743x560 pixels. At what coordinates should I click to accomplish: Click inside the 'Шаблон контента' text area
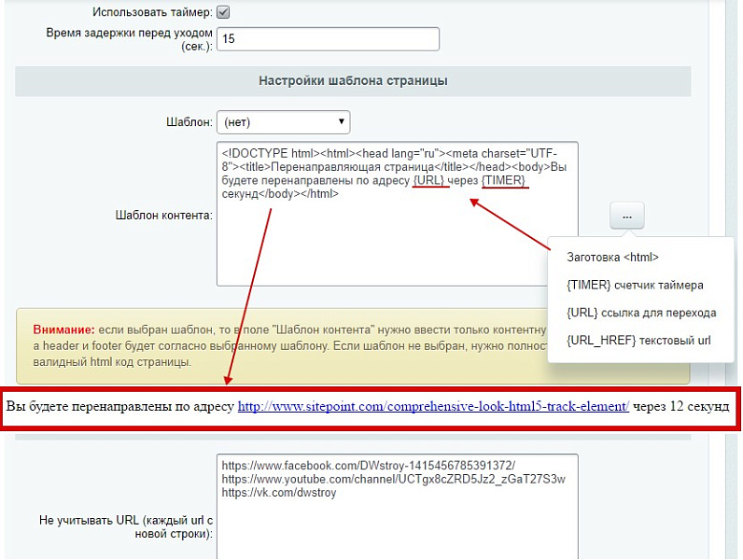click(x=397, y=214)
